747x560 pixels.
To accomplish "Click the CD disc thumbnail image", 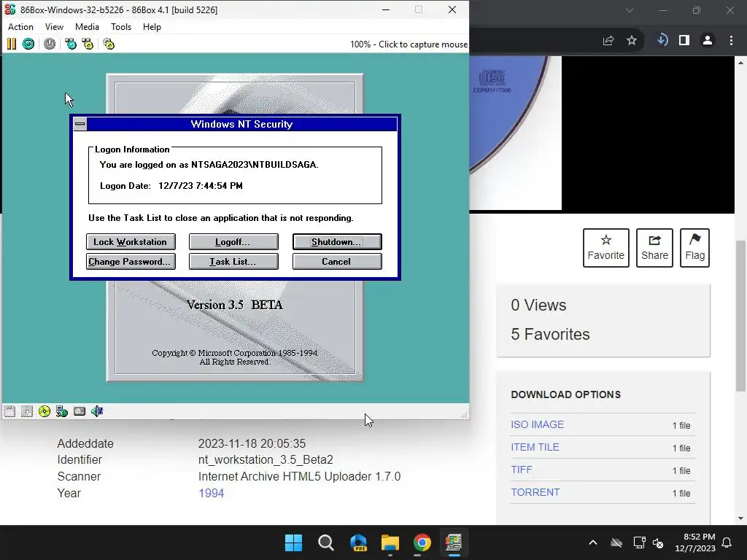I will 516,133.
